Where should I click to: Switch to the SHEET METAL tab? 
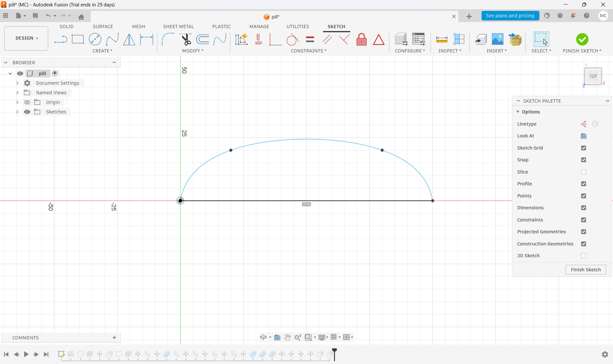click(178, 27)
